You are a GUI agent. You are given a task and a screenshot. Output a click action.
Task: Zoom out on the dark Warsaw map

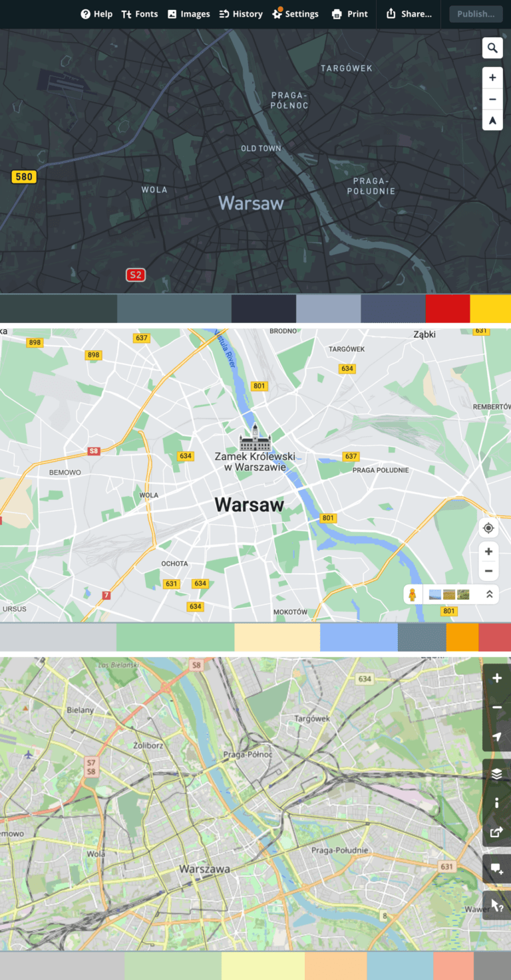tap(492, 100)
